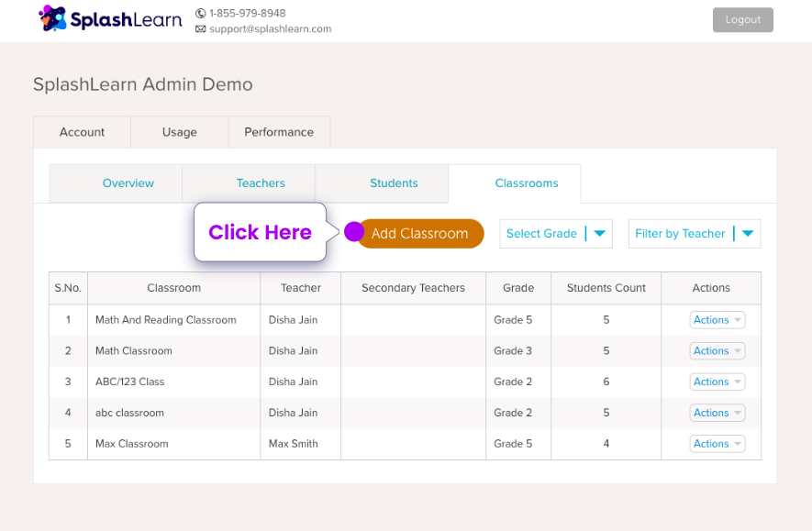
Task: Click the phone number 1-855-979-8948
Action: point(248,14)
